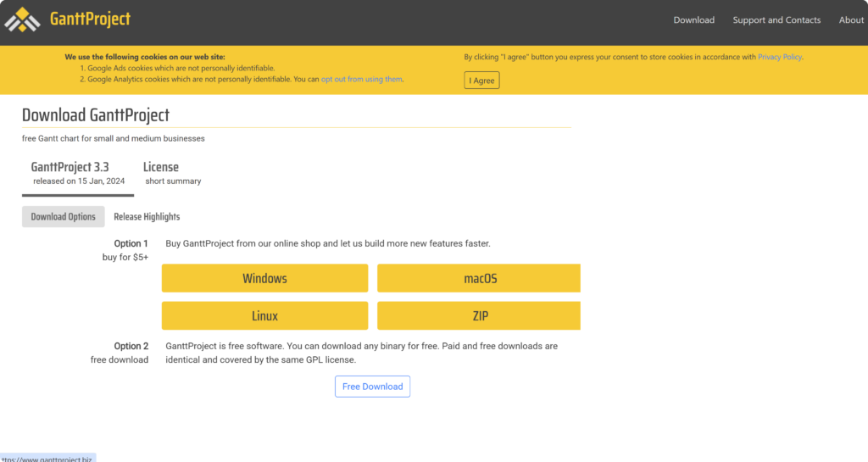The height and width of the screenshot is (462, 868).
Task: Open the Privacy Policy link
Action: click(779, 57)
